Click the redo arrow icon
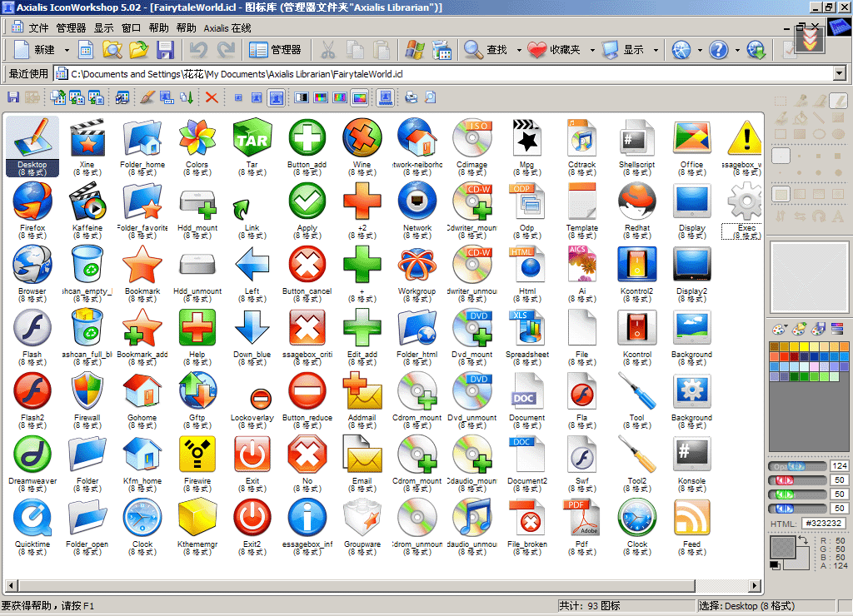The width and height of the screenshot is (853, 616). tap(226, 50)
